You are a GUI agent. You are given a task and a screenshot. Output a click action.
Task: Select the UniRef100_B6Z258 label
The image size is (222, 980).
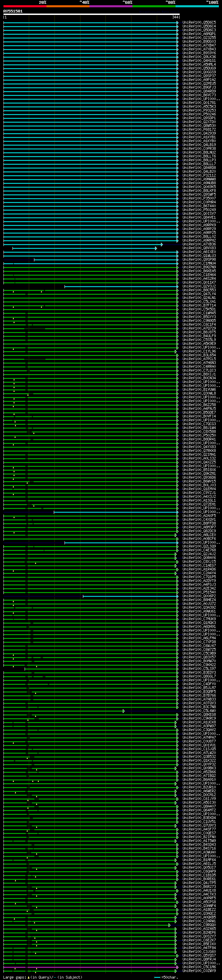[x=199, y=405]
